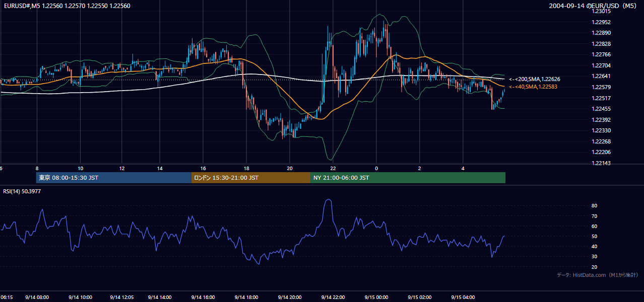Click price axis value 1.22206

point(601,152)
